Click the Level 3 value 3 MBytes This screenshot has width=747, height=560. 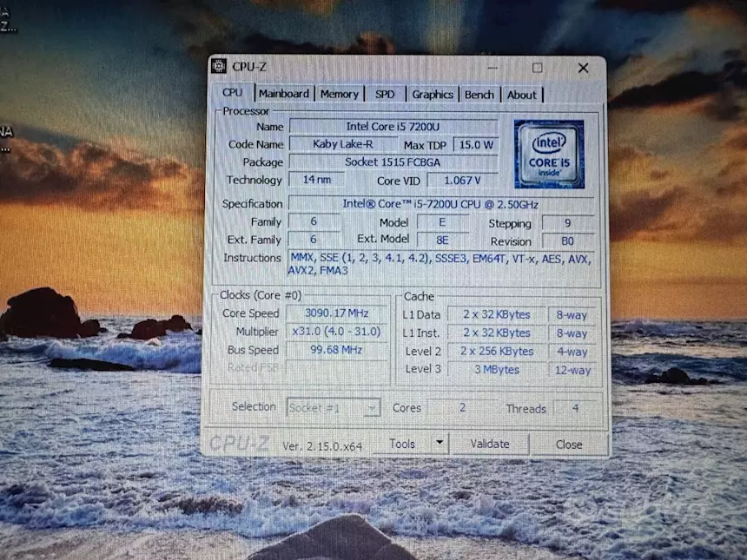click(x=497, y=369)
